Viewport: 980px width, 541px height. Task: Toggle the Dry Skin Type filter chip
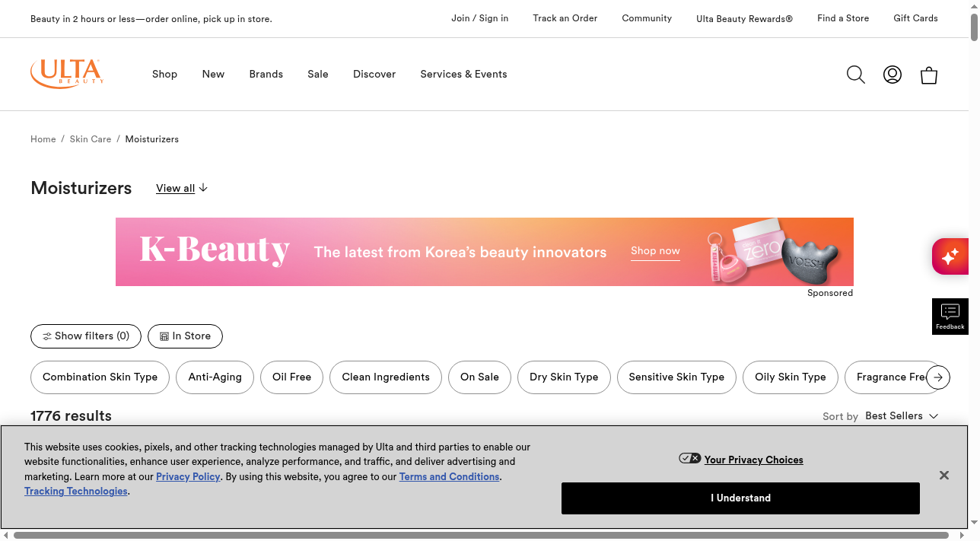pos(564,377)
